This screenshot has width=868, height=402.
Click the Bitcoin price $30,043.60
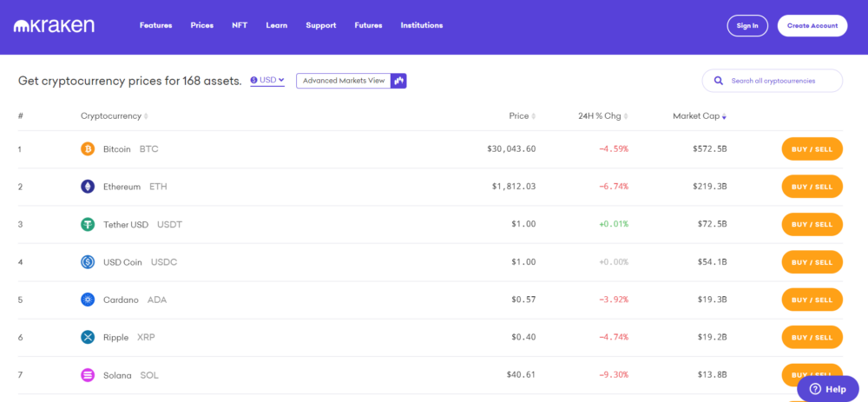tap(511, 149)
